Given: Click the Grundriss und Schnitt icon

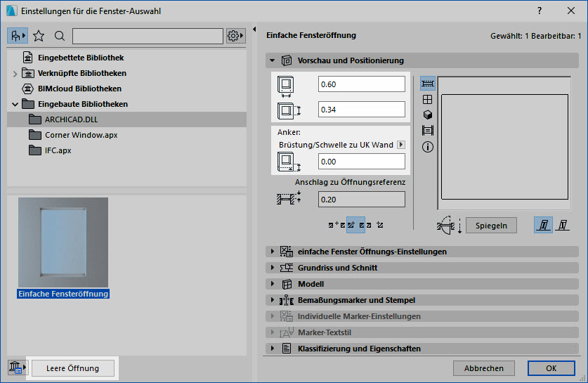Looking at the screenshot, I should (287, 268).
